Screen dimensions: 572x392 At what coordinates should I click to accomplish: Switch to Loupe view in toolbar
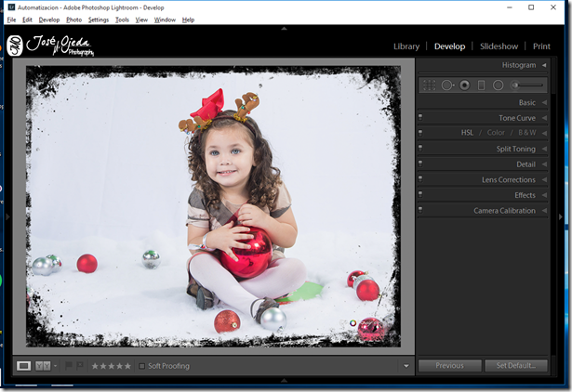click(x=23, y=365)
